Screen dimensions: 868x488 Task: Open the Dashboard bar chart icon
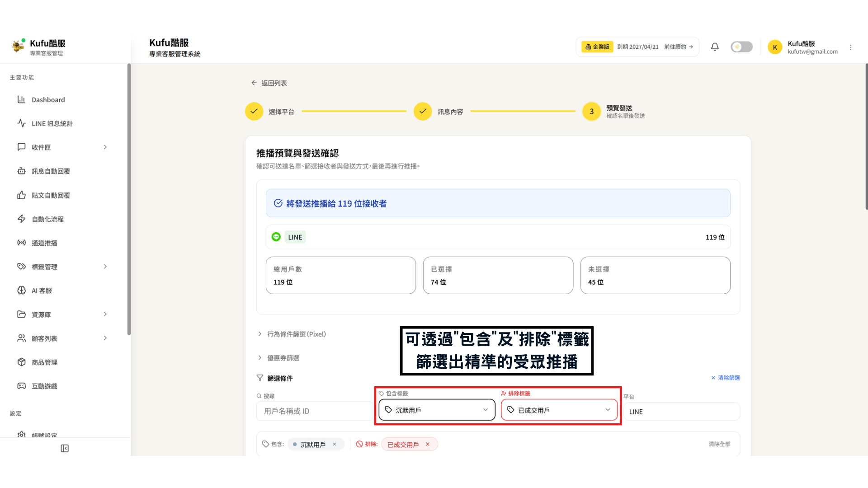pyautogui.click(x=21, y=99)
